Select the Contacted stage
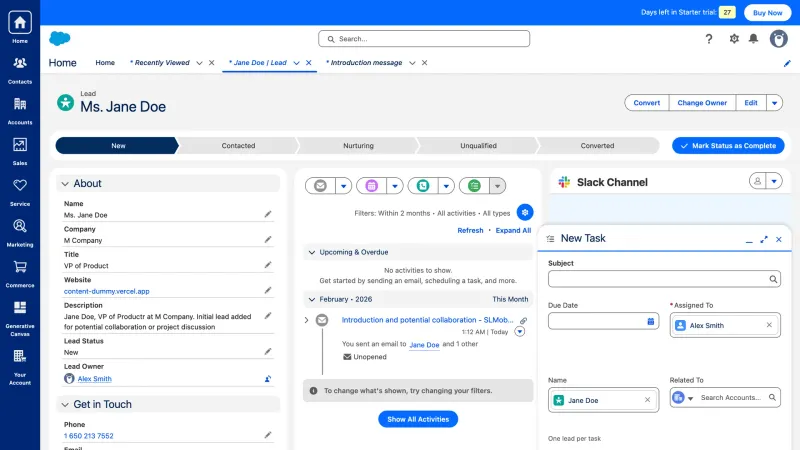The image size is (800, 450). tap(238, 145)
